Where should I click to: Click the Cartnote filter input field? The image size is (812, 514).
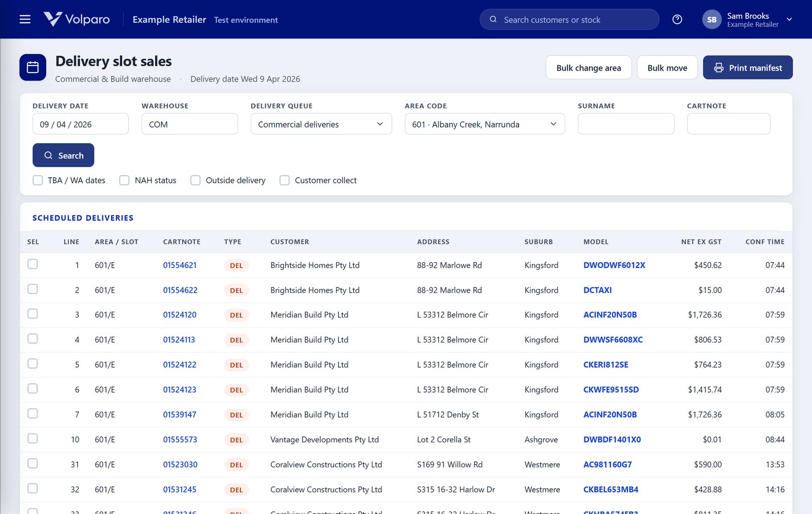729,124
